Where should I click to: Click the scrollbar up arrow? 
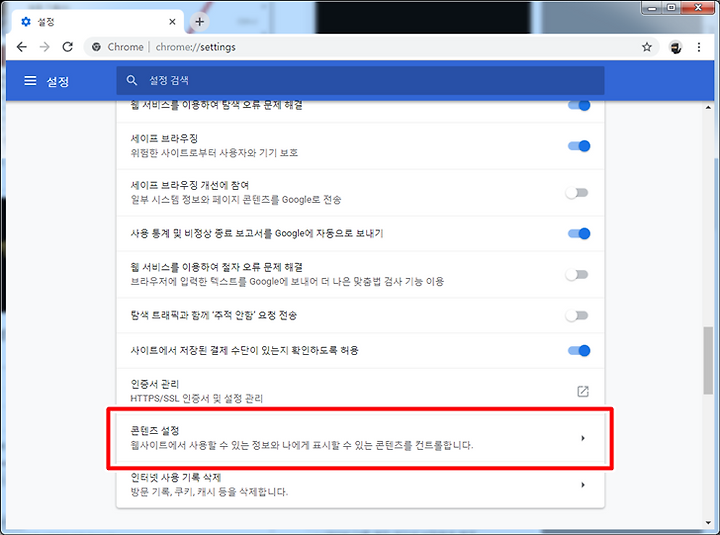pyautogui.click(x=708, y=107)
